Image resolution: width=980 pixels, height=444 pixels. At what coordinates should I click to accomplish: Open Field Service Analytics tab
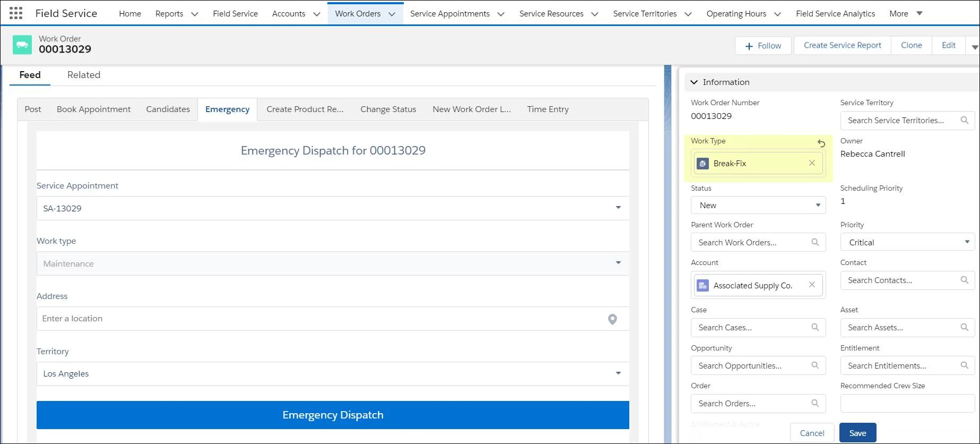coord(835,14)
